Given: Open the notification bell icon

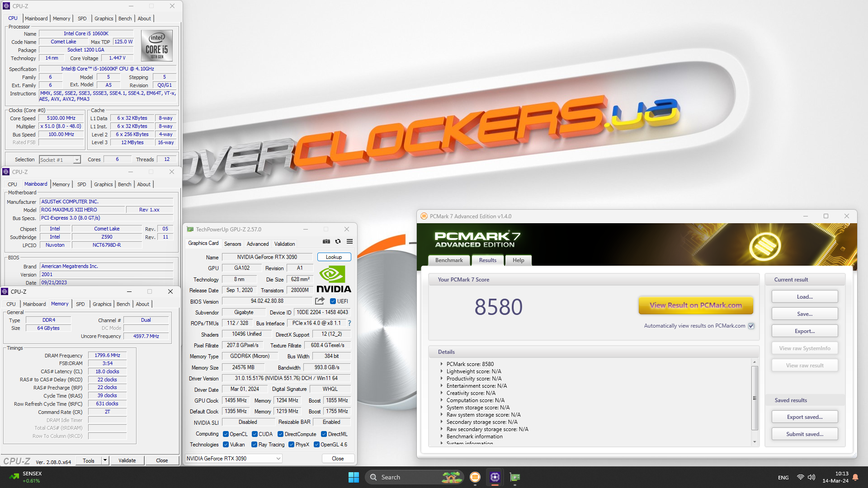Looking at the screenshot, I should 855,477.
